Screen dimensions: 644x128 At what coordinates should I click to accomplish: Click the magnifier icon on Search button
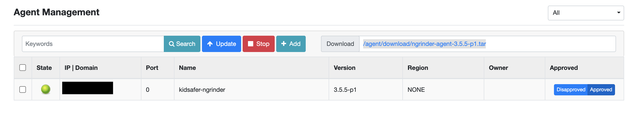coord(172,44)
